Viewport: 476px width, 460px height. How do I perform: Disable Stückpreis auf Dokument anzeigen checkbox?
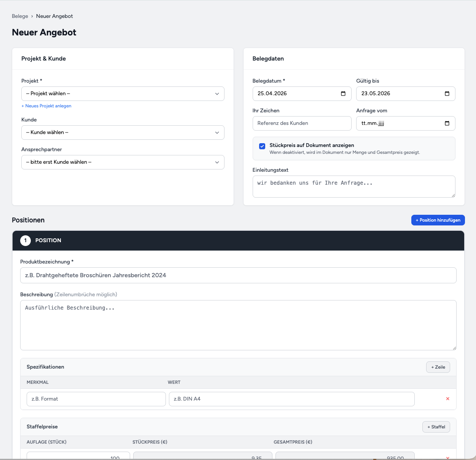(x=262, y=146)
